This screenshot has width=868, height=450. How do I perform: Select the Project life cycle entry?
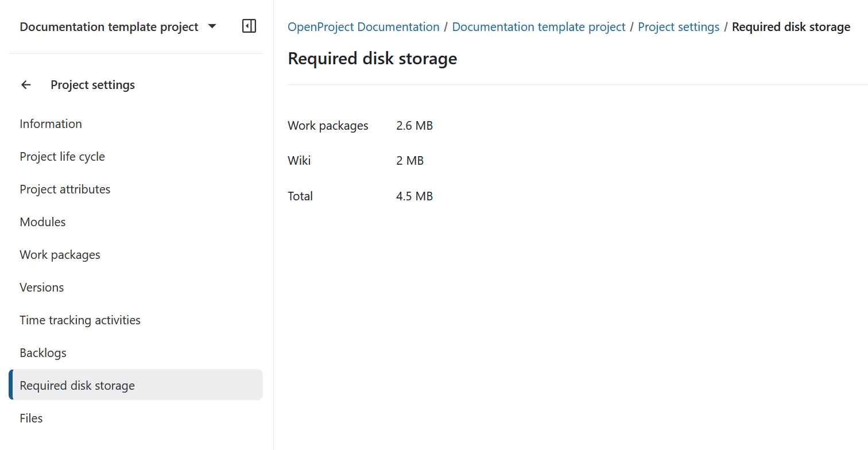(62, 156)
